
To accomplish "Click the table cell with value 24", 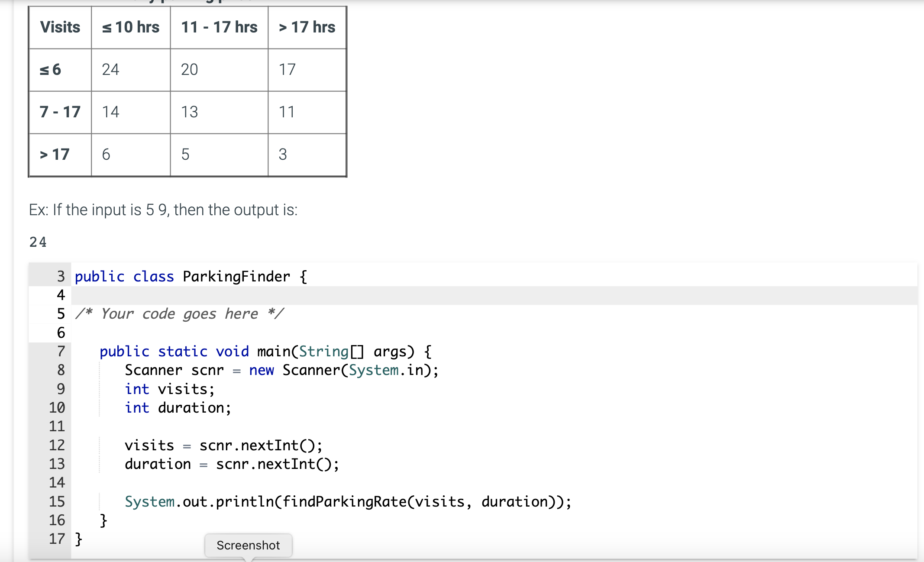I will [131, 70].
